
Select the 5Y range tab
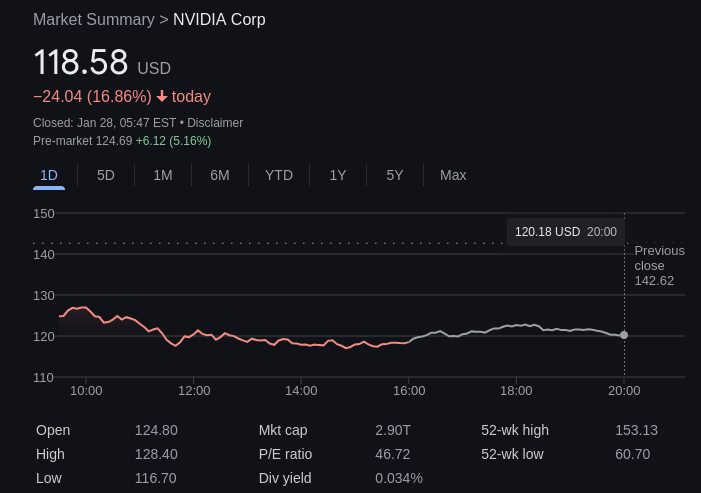pyautogui.click(x=395, y=175)
